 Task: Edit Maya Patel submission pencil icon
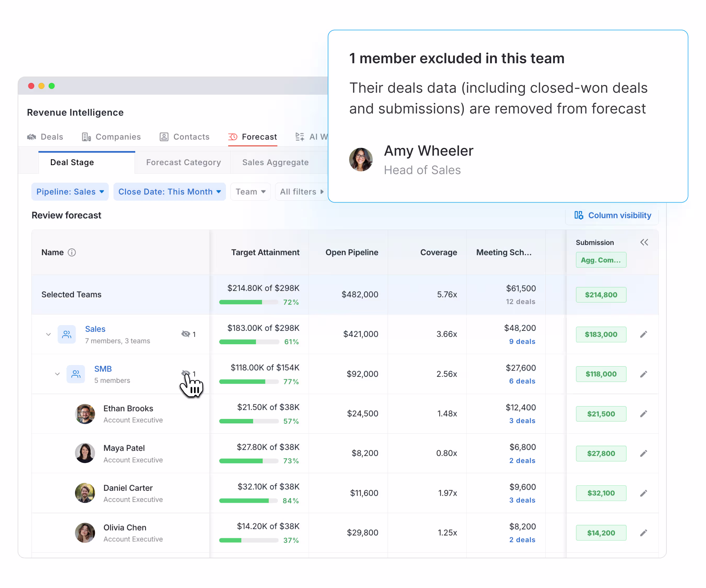coord(644,453)
